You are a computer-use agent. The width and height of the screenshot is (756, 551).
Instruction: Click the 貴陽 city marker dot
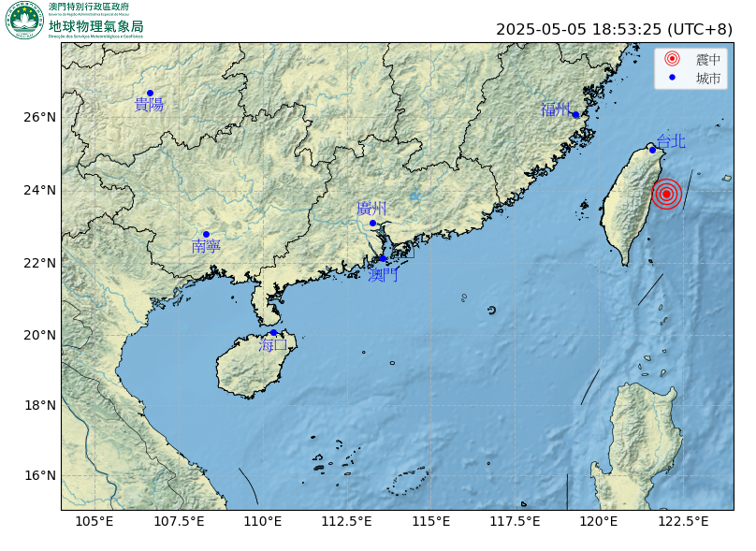(x=150, y=93)
